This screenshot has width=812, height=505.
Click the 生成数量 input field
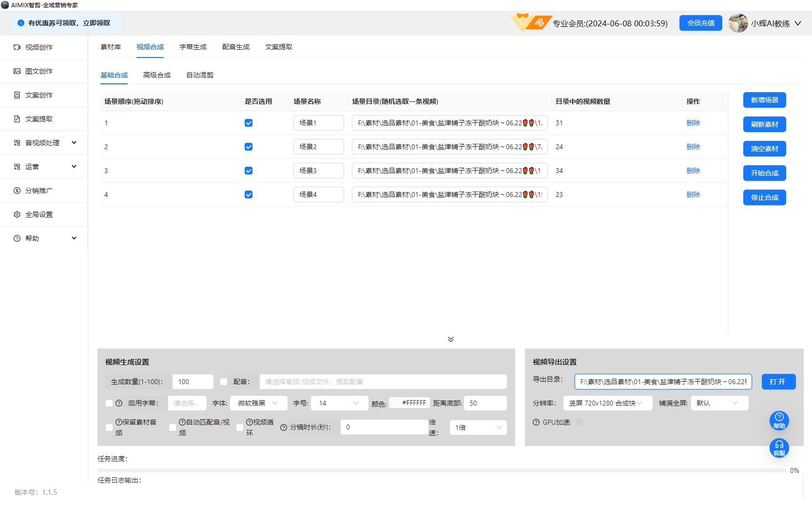pyautogui.click(x=193, y=382)
